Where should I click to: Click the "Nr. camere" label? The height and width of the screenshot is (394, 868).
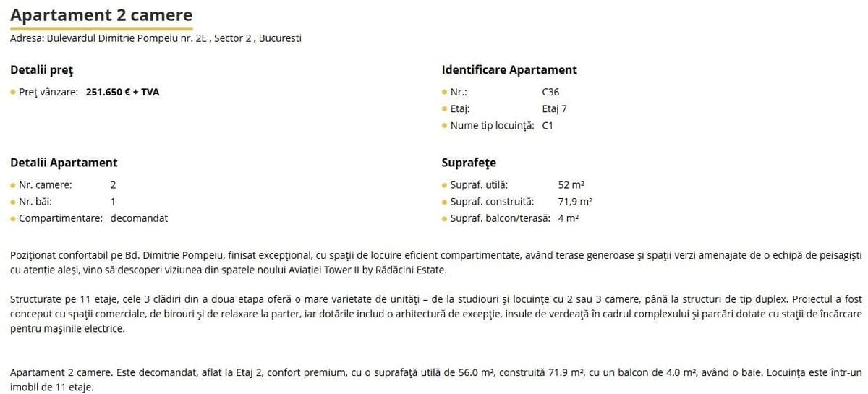pos(45,185)
